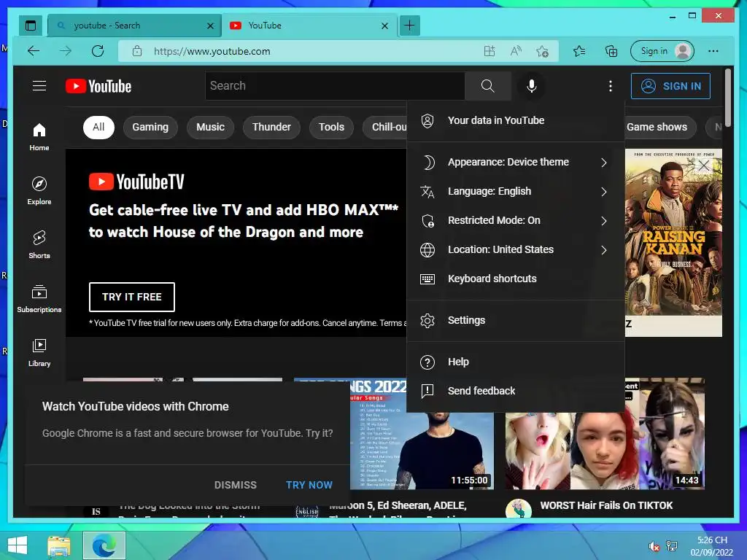Click the browser forward arrow
The width and height of the screenshot is (747, 560).
point(66,51)
